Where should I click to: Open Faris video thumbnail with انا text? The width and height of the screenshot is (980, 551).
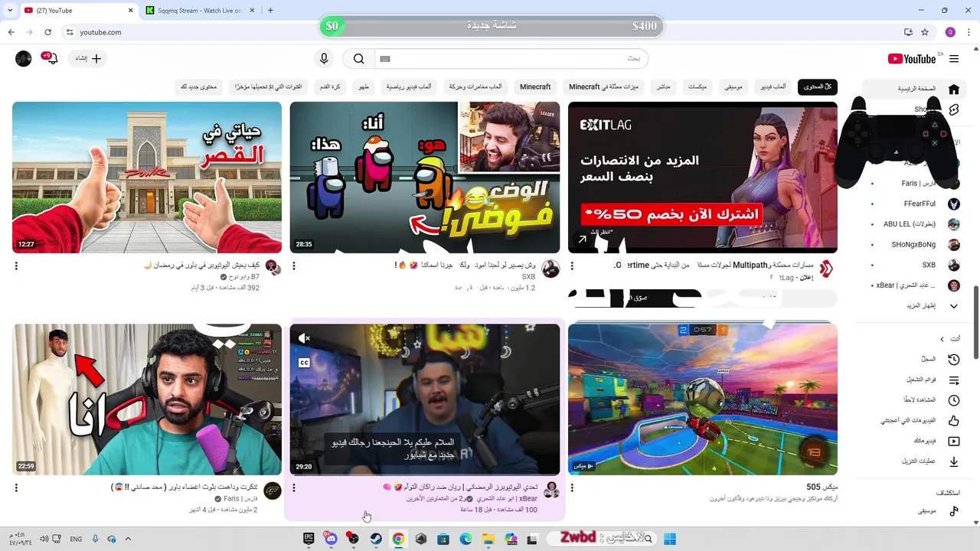click(x=147, y=399)
